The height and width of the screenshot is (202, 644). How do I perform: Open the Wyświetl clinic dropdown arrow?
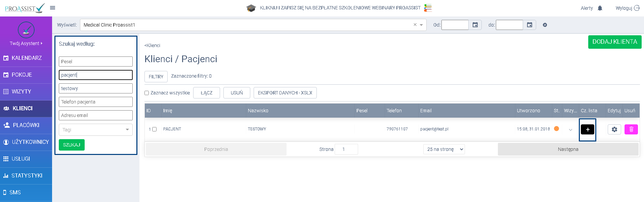(x=421, y=25)
